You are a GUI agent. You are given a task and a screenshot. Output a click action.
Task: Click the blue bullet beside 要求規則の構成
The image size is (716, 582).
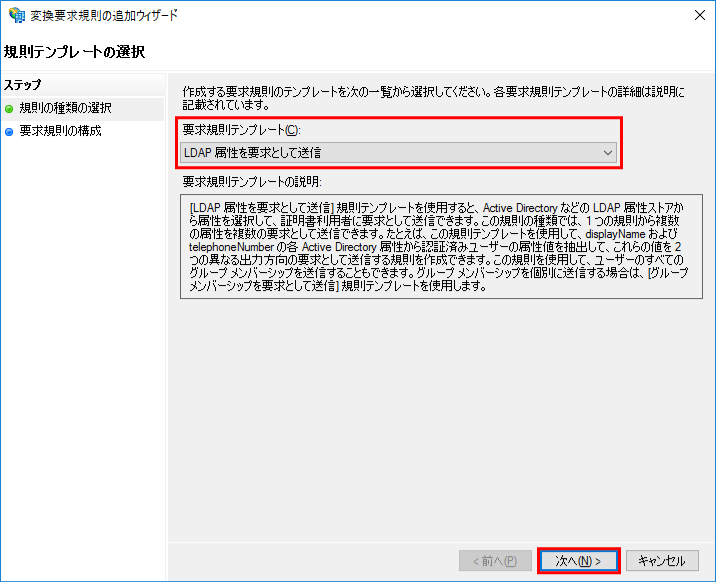[9, 131]
